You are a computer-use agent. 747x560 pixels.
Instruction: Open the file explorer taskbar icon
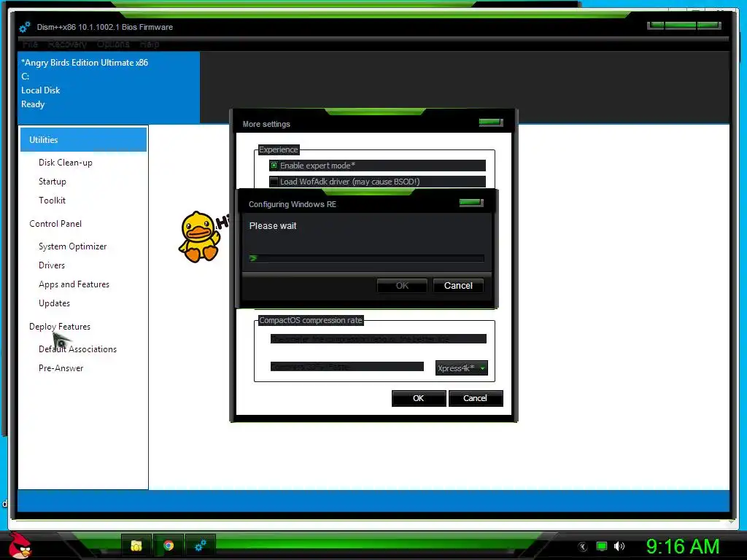click(x=136, y=545)
